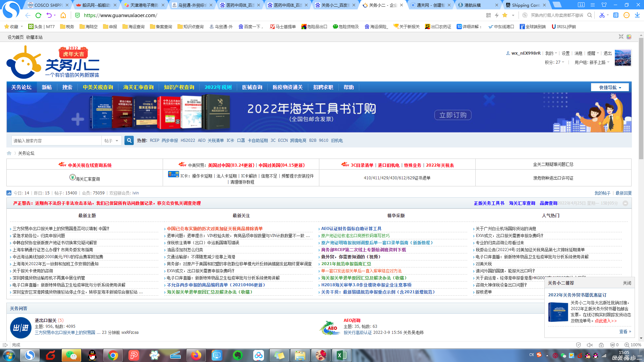Open the colorful style switcher icon

point(629,37)
